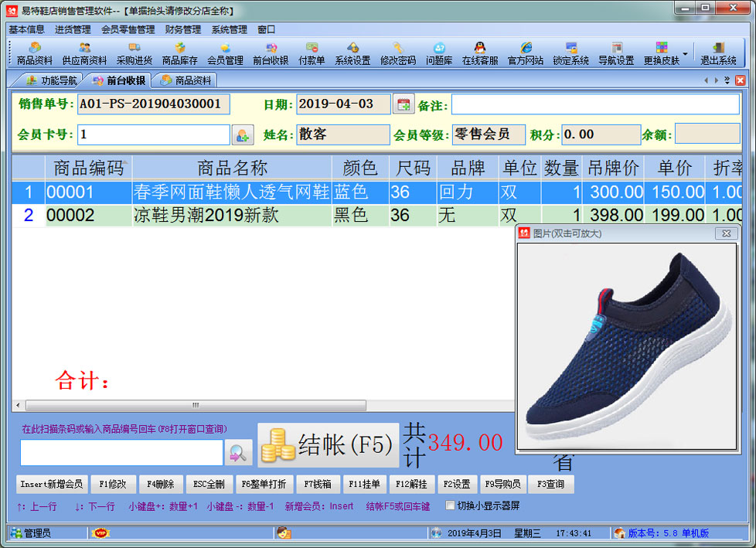Click the horizontal scrollbar under the item grid
Screen dimensions: 756x548
195,406
